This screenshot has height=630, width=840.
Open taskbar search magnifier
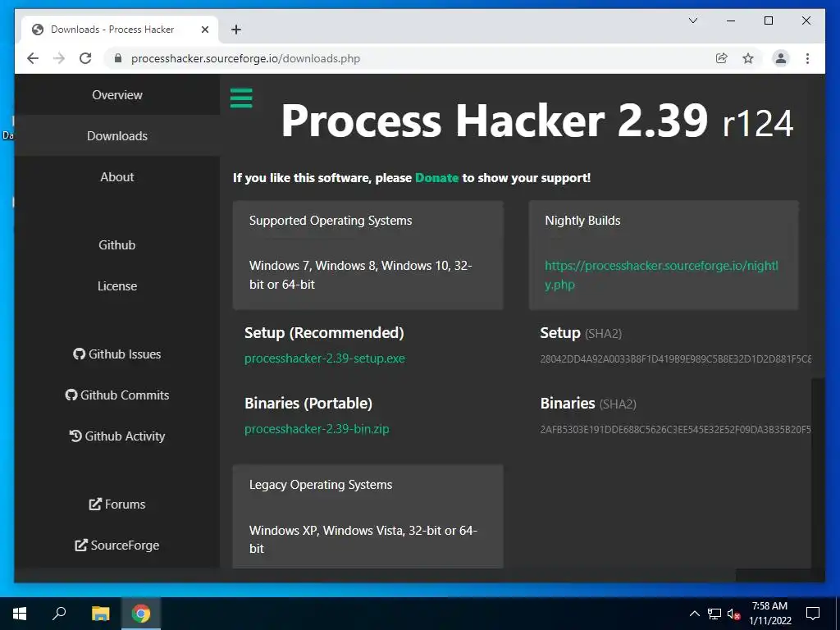coord(59,614)
